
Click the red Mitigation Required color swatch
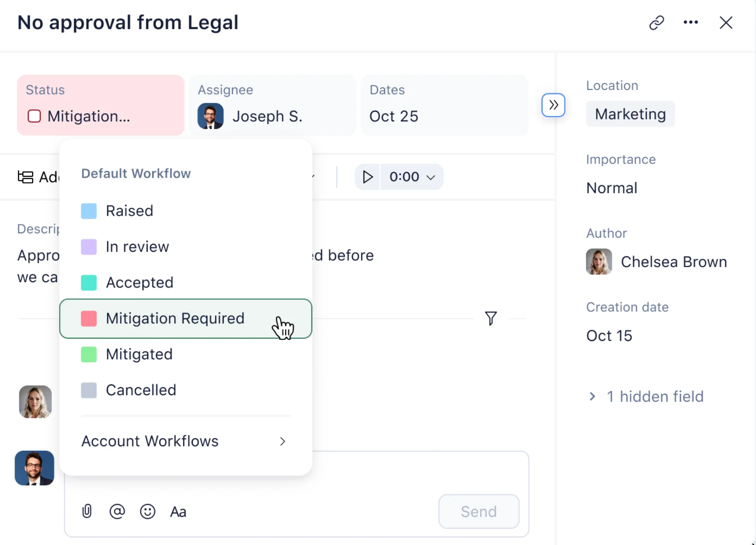89,319
